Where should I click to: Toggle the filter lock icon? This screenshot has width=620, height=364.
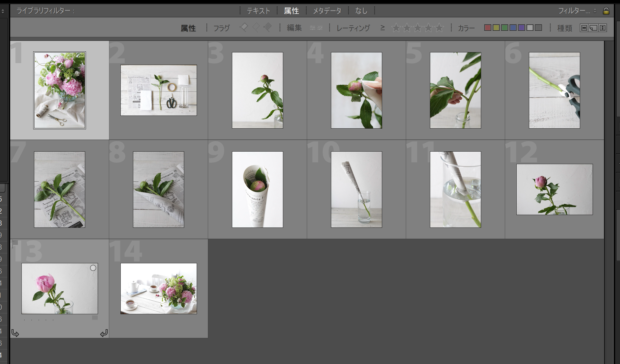(x=606, y=11)
